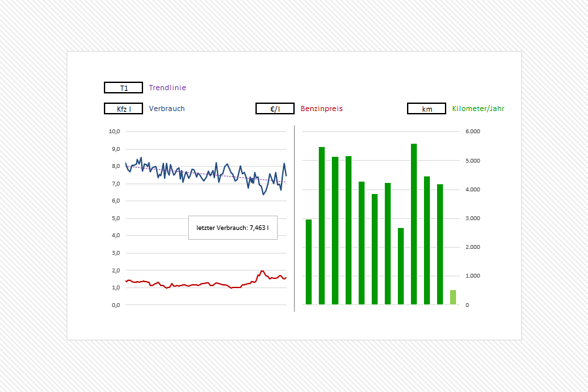Click the first bar in the kilometer chart
The width and height of the screenshot is (588, 392).
click(x=308, y=261)
